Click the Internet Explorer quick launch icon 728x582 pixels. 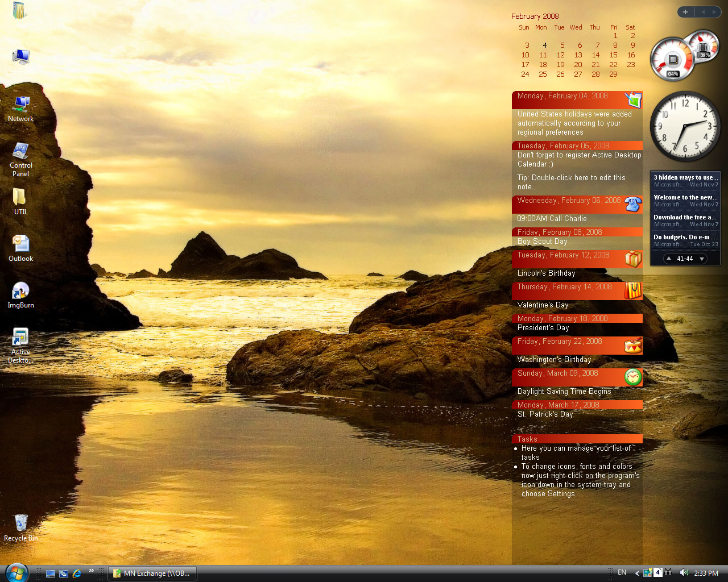77,573
